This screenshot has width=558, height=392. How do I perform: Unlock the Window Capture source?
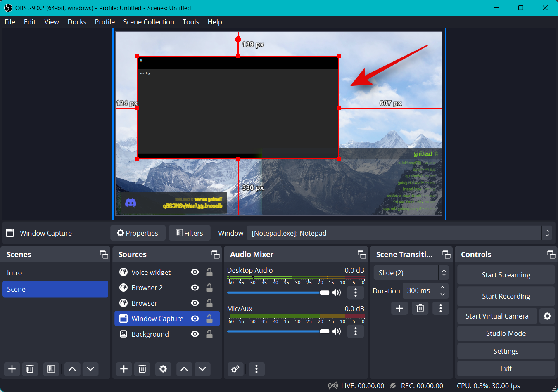(209, 319)
